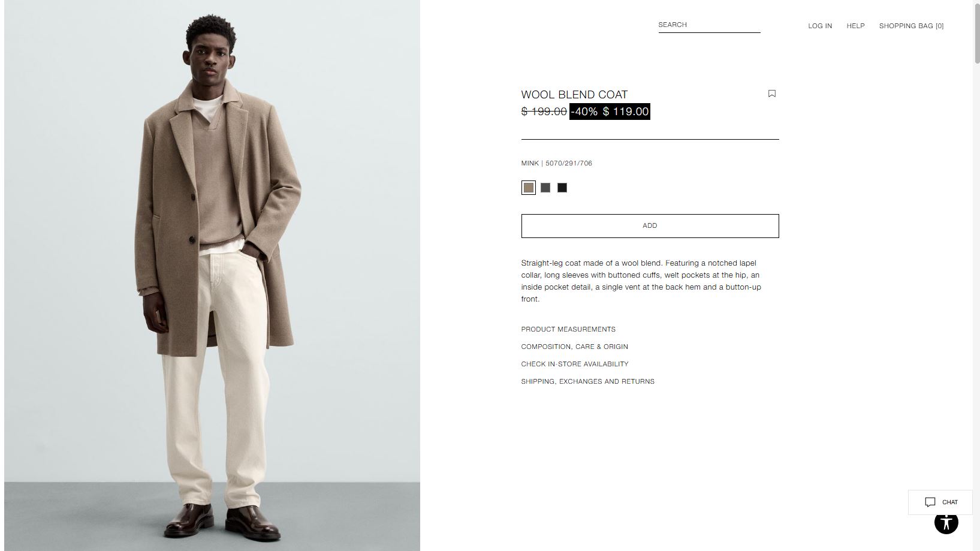The width and height of the screenshot is (980, 551).
Task: Expand Product Measurements section
Action: pyautogui.click(x=568, y=329)
